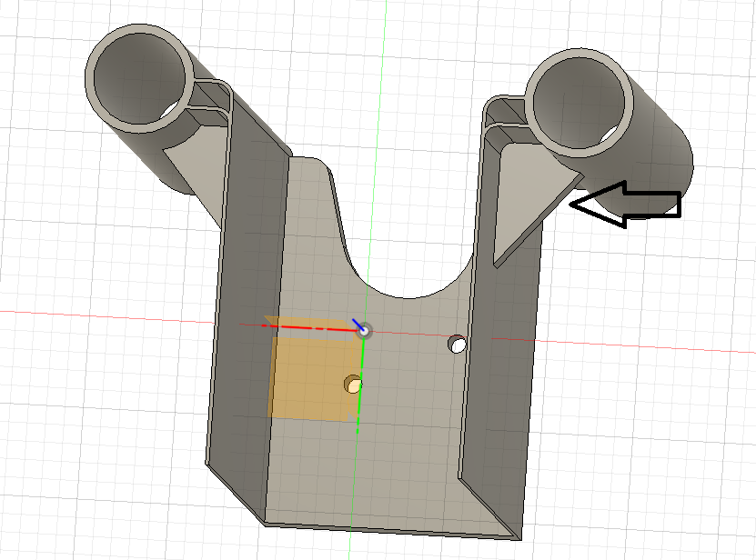This screenshot has height=560, width=756.
Task: Click the origin point at axis intersection
Action: [364, 331]
